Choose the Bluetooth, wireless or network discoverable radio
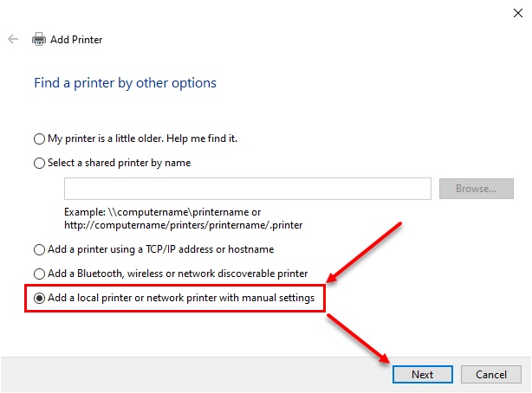The height and width of the screenshot is (393, 532). [39, 274]
